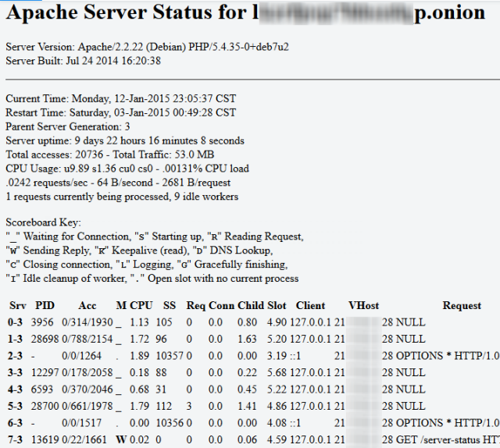500x448 pixels.
Task: Click SS value 10357
Action: (x=170, y=356)
